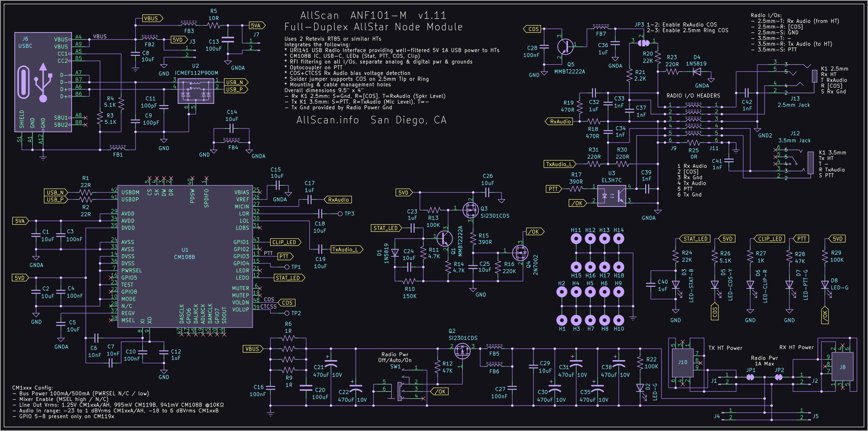The width and height of the screenshot is (868, 431).
Task: Select diode D4 1N5819 symbol
Action: tap(697, 71)
